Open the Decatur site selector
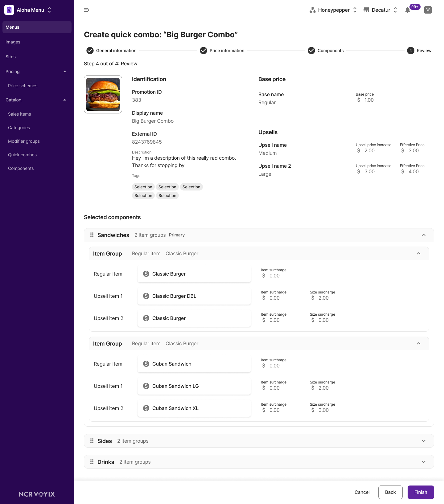Image resolution: width=444 pixels, height=504 pixels. click(380, 10)
